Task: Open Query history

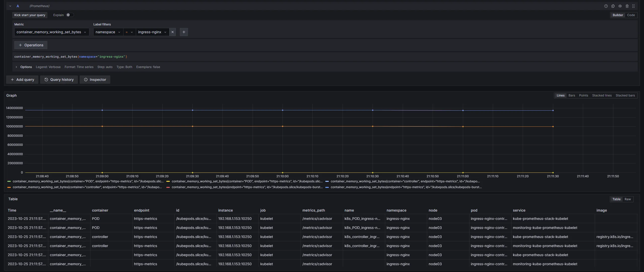Action: pyautogui.click(x=59, y=80)
